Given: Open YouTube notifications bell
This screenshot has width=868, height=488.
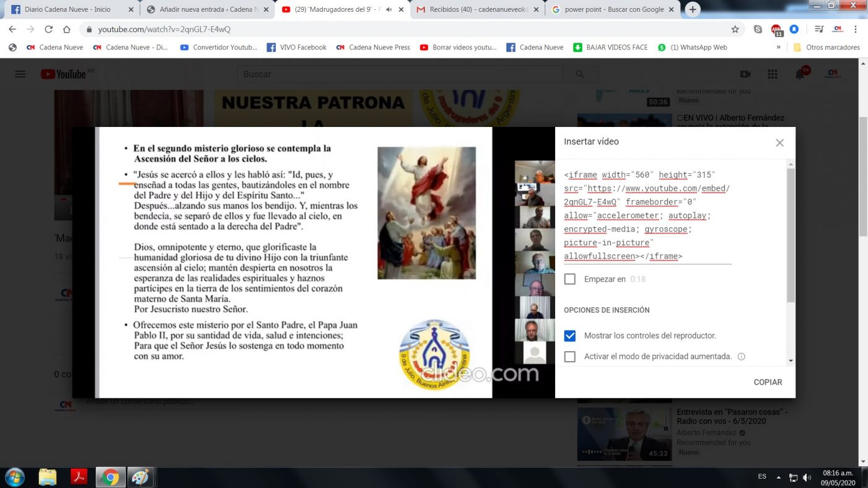Looking at the screenshot, I should [800, 74].
